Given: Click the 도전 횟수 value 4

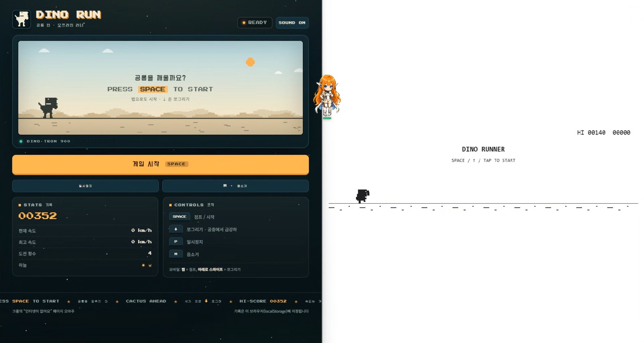Looking at the screenshot, I should tap(150, 253).
